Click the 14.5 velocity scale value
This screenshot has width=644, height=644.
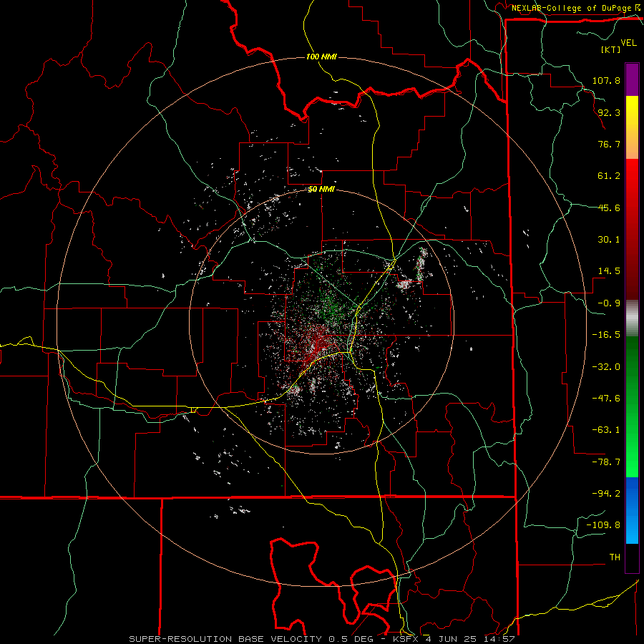coord(609,271)
